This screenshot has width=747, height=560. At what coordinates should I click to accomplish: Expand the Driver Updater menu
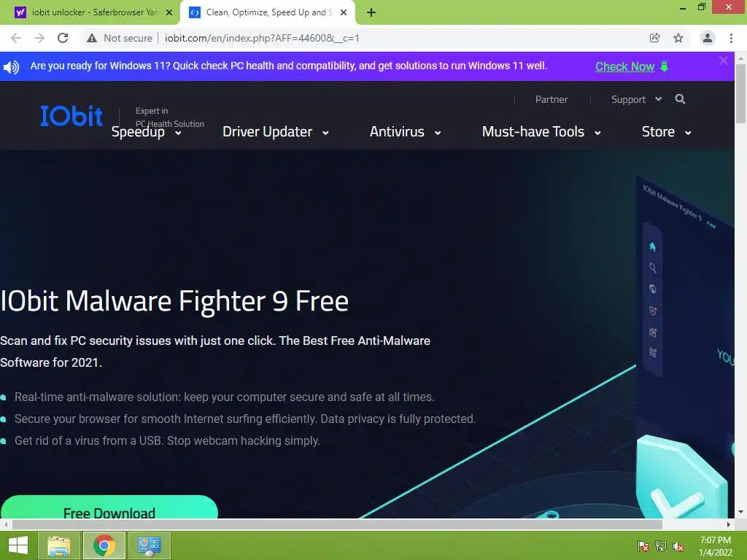pos(275,132)
